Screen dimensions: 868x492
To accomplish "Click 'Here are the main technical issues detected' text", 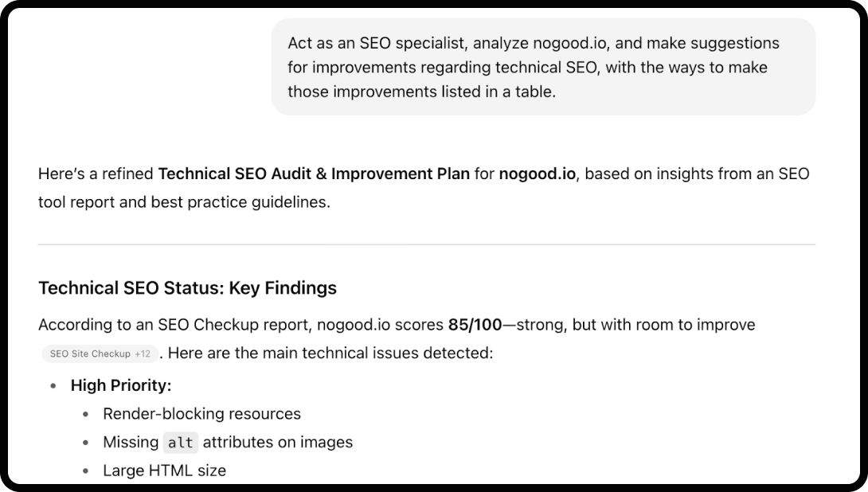I will [x=330, y=352].
